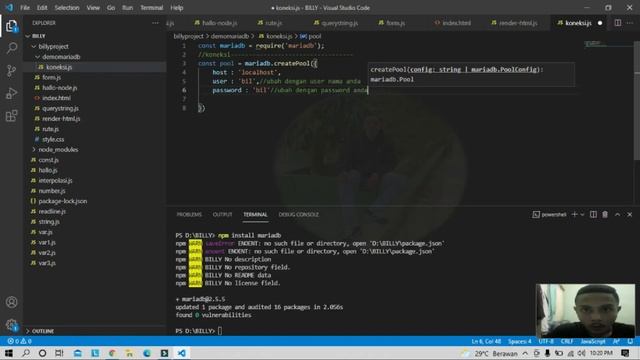Kill terminal with trash icon
Viewport: 640px width, 360px height.
click(605, 214)
